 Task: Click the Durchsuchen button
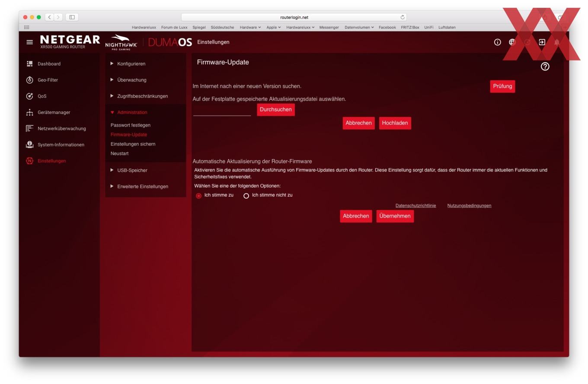point(276,110)
